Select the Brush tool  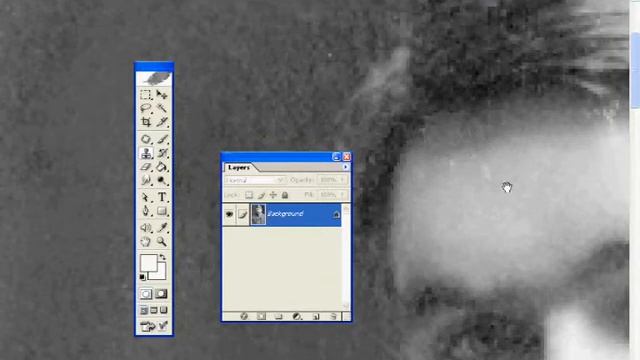(x=162, y=140)
